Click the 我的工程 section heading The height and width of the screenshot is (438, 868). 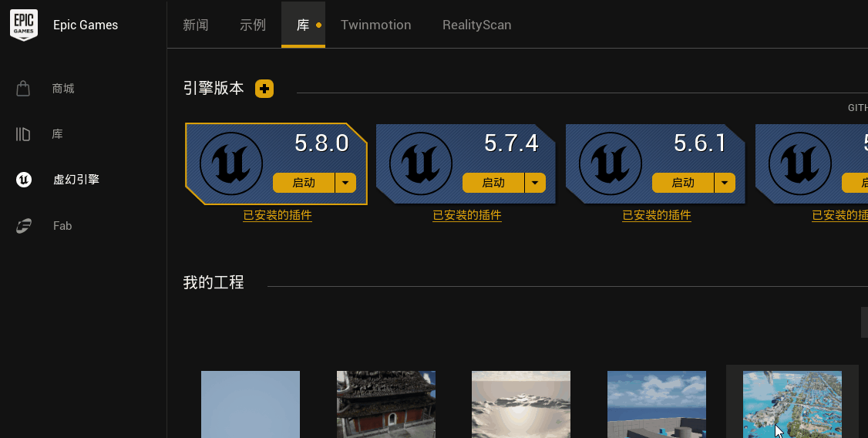(214, 282)
